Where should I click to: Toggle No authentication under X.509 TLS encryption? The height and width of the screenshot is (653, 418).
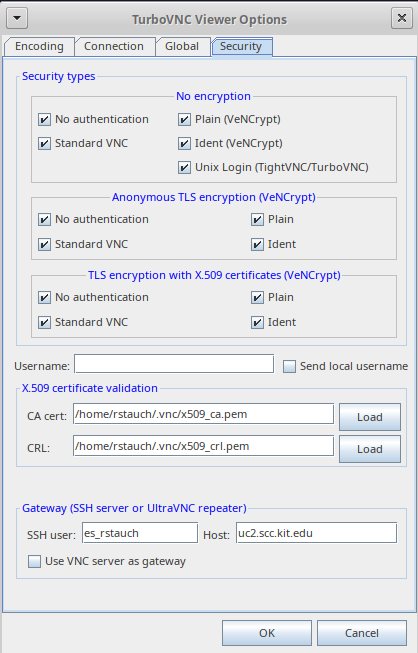pyautogui.click(x=45, y=297)
